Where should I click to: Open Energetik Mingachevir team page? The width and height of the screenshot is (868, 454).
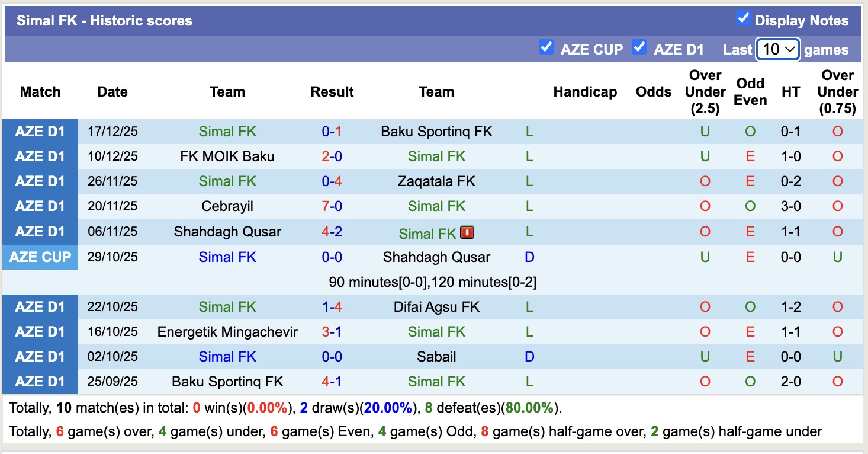227,332
